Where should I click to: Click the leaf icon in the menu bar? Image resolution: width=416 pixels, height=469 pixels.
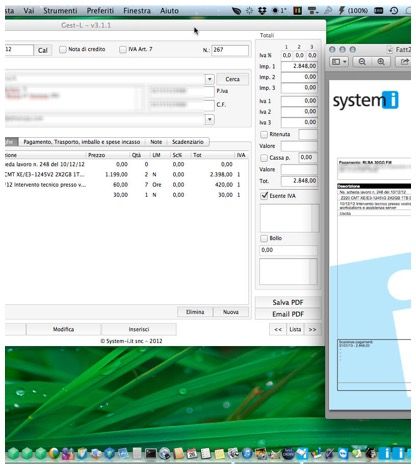[236, 11]
